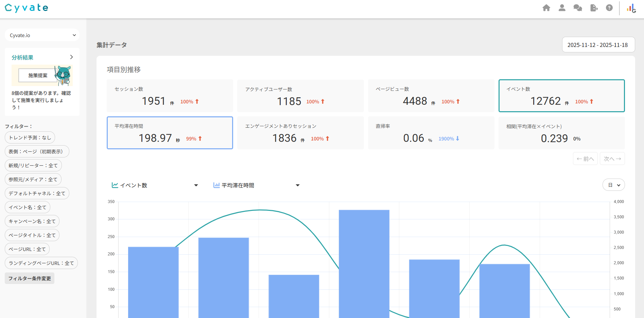This screenshot has height=318, width=644.
Task: Expand 分析結果 with the chevron
Action: [x=71, y=57]
